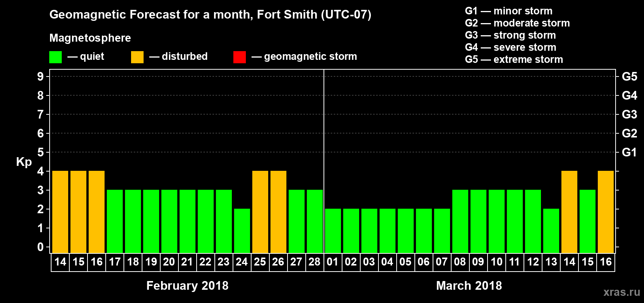This screenshot has width=644, height=303.
Task: Click the green quiet legend swatch
Action: tap(55, 57)
